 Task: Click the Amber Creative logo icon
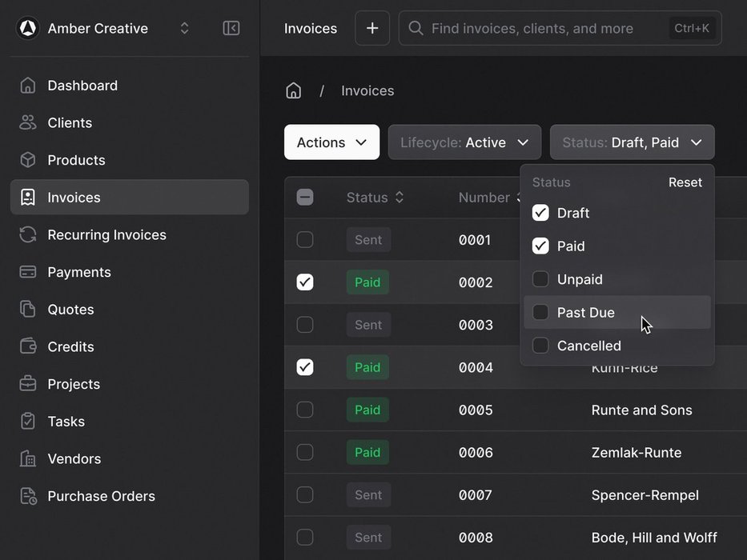[x=28, y=28]
